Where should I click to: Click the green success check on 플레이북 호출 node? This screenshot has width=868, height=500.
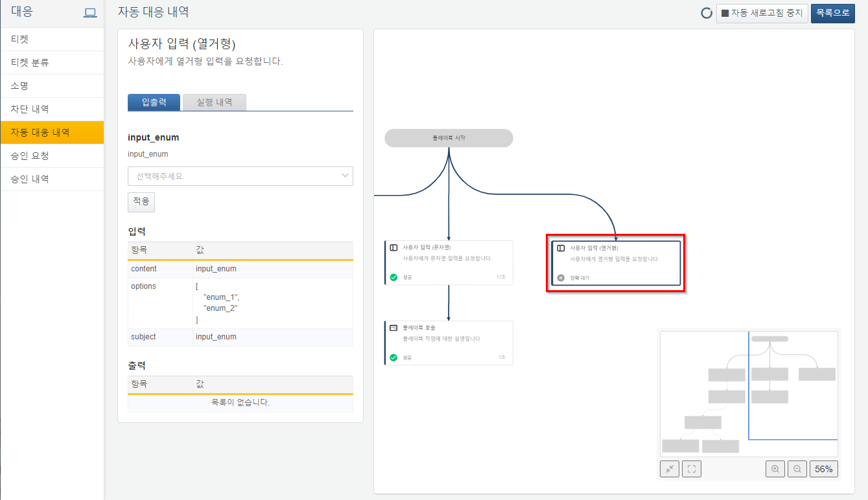click(393, 358)
